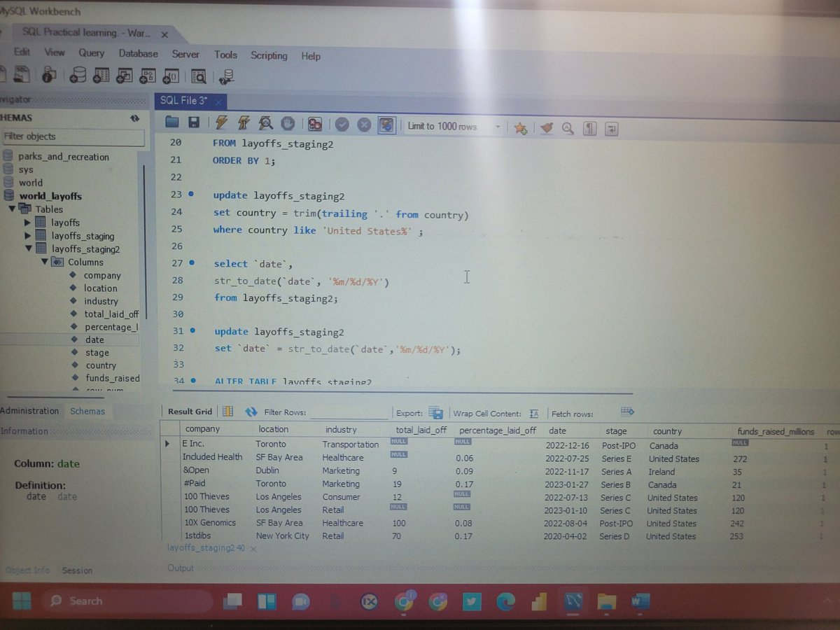Create a new table main toolbar icon

101,76
